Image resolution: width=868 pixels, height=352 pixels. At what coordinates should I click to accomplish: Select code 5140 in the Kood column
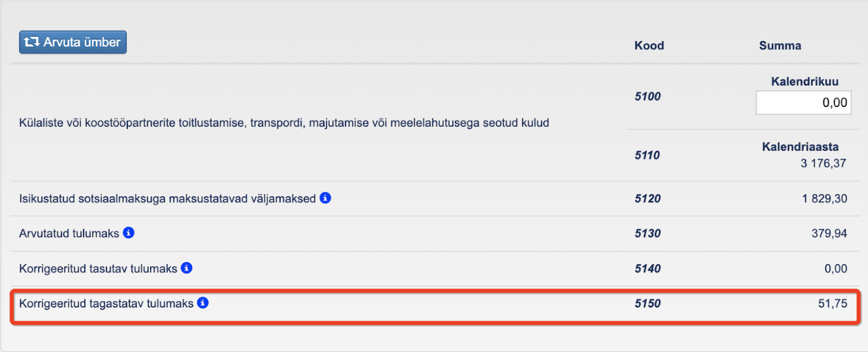pyautogui.click(x=647, y=268)
